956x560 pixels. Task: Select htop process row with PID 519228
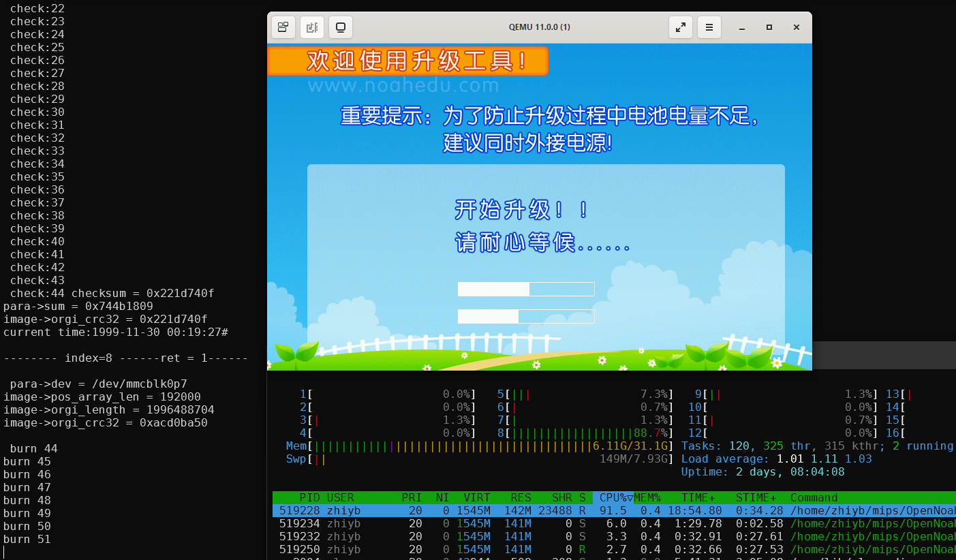614,510
